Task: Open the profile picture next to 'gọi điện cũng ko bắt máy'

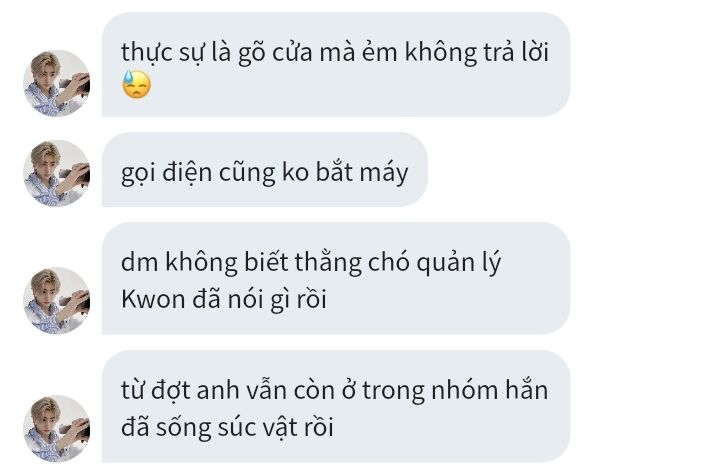Action: [57, 173]
